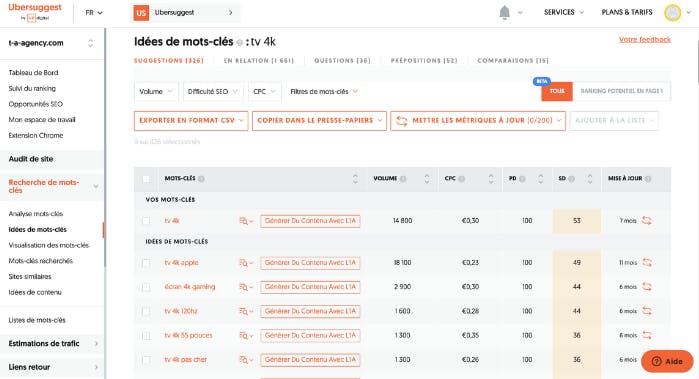Switch to EN RELATION tab
This screenshot has width=699, height=379.
259,61
